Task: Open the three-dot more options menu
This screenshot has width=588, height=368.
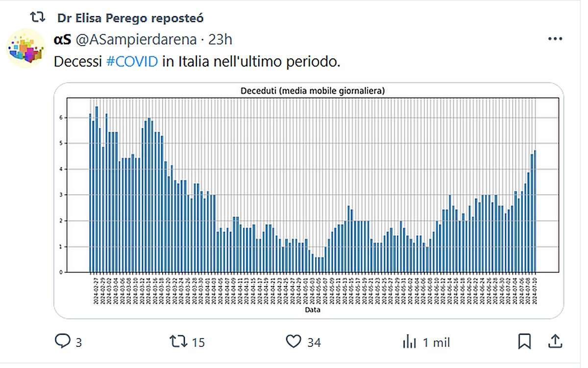Action: (x=555, y=39)
